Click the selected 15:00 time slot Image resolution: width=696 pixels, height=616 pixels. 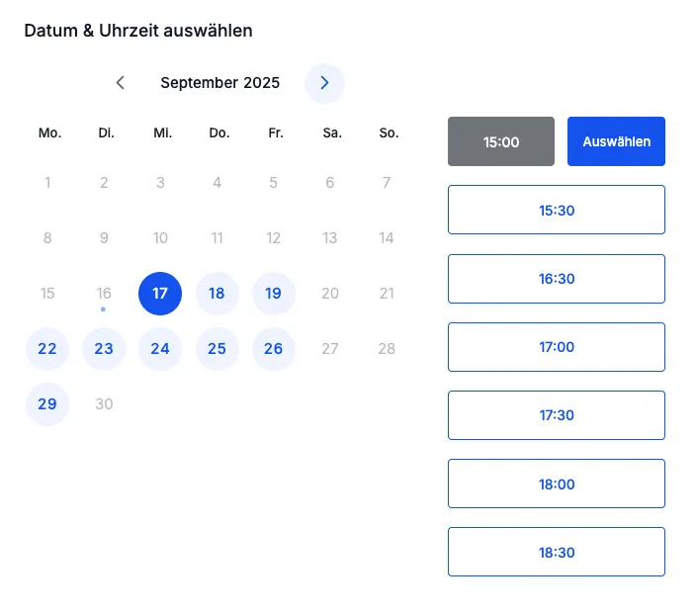click(500, 141)
